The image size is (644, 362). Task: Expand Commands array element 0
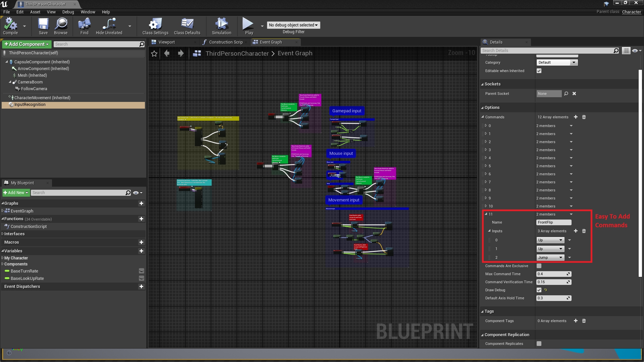click(486, 125)
